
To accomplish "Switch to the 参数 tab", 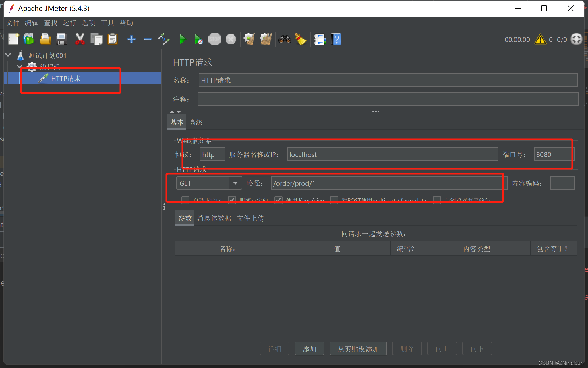I will point(185,218).
